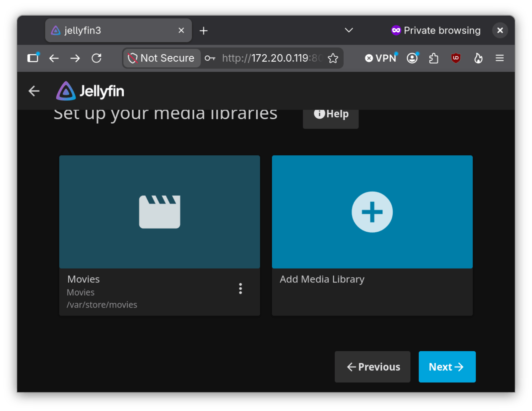Expand the tab list dropdown chevron

[x=349, y=30]
